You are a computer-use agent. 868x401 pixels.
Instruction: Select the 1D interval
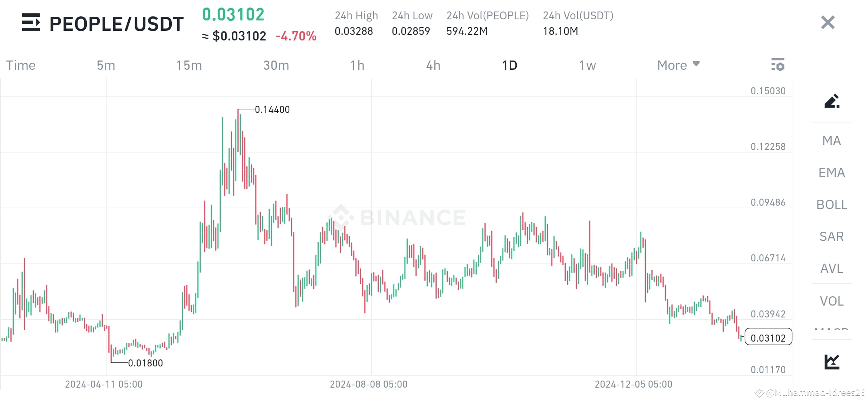510,65
